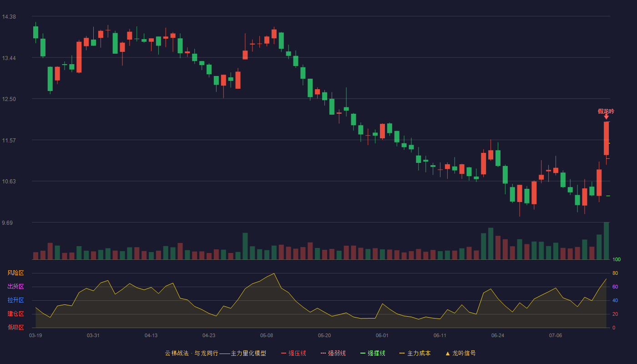Select the 低吸区 zone label
637x364 pixels.
click(15, 327)
